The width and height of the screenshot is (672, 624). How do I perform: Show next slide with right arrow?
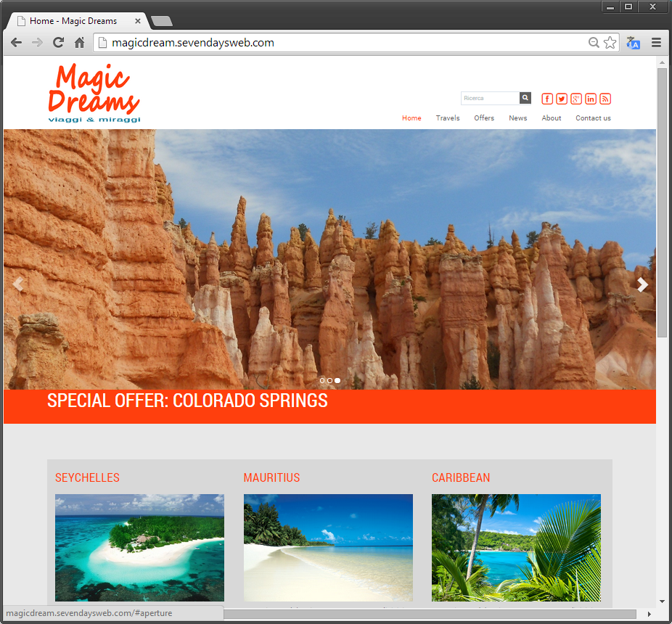tap(642, 284)
